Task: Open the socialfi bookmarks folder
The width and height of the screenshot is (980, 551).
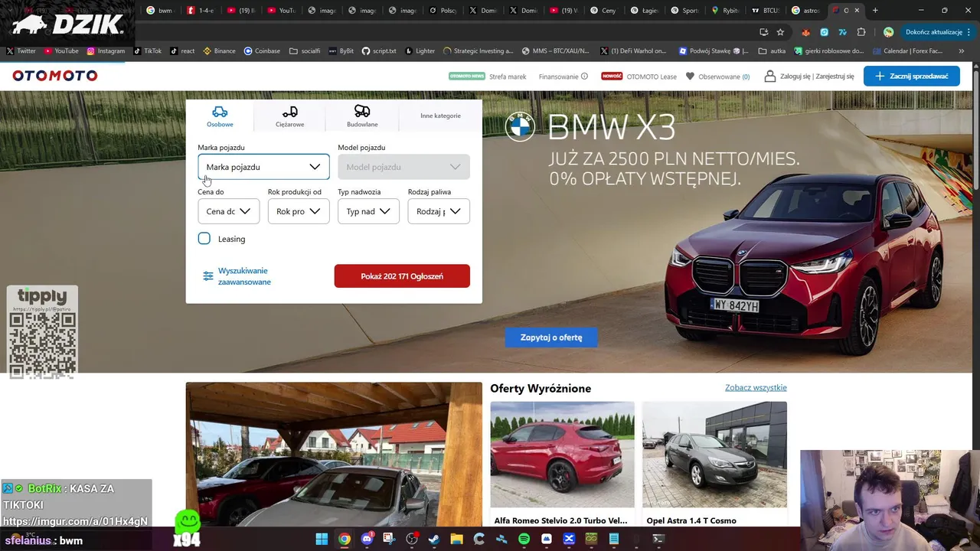Action: [305, 51]
